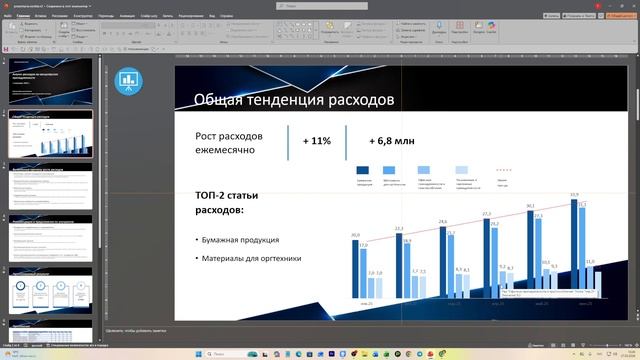
Task: Click the red notification badge in the title bar
Action: point(598,6)
